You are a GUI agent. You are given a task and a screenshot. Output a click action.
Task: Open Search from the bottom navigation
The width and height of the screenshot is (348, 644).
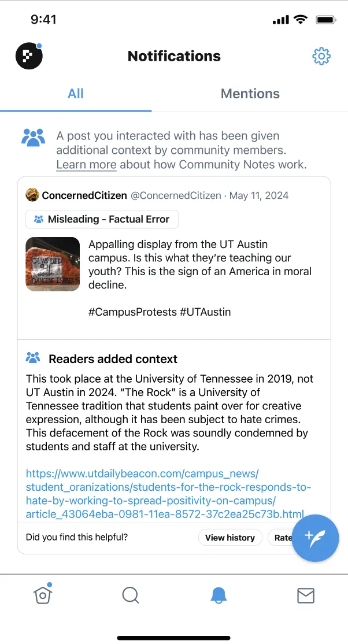pos(130,595)
